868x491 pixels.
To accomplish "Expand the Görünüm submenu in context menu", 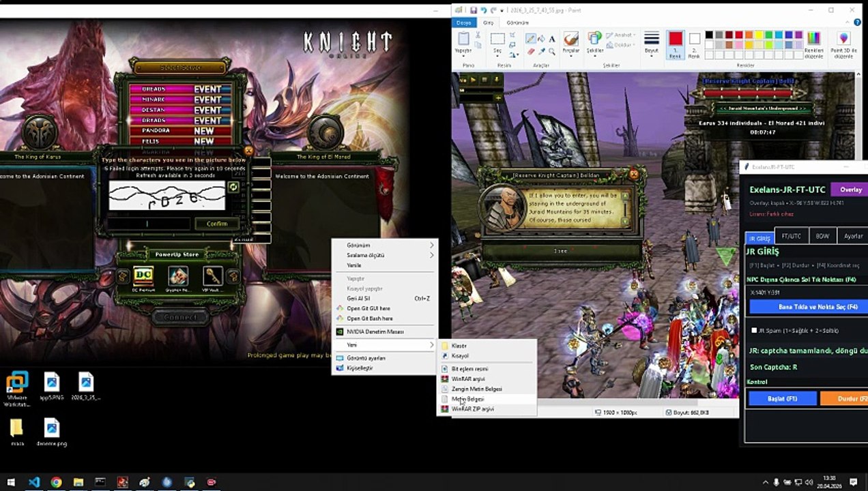I will [384, 245].
